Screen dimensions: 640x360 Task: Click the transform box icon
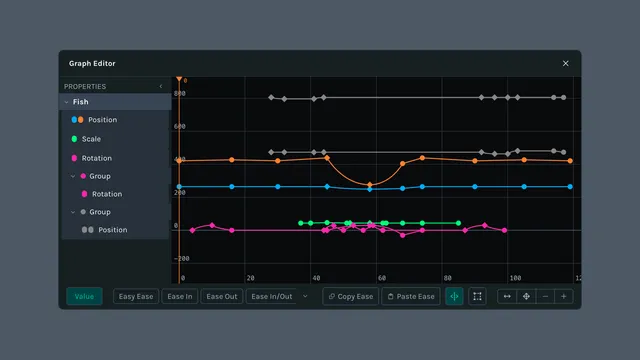point(477,296)
